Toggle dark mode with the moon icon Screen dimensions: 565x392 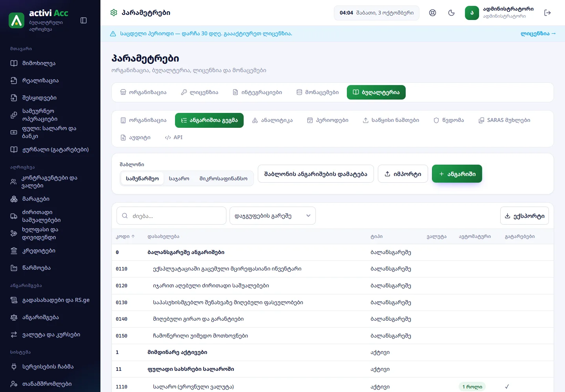click(451, 13)
